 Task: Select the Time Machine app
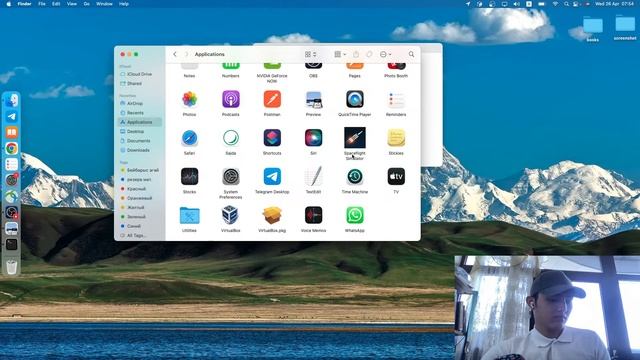[355, 177]
